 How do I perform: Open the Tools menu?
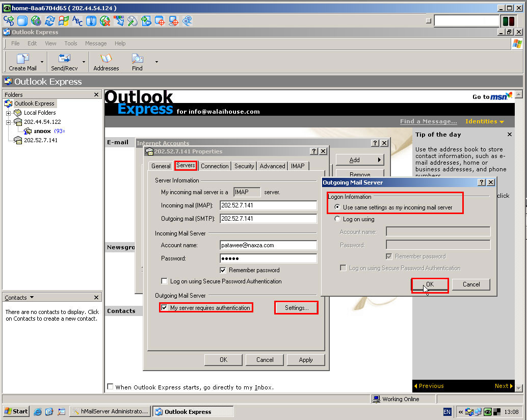pos(70,43)
